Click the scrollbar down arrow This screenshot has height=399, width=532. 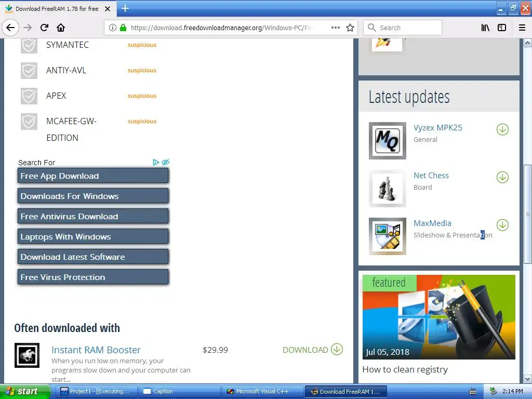(528, 379)
